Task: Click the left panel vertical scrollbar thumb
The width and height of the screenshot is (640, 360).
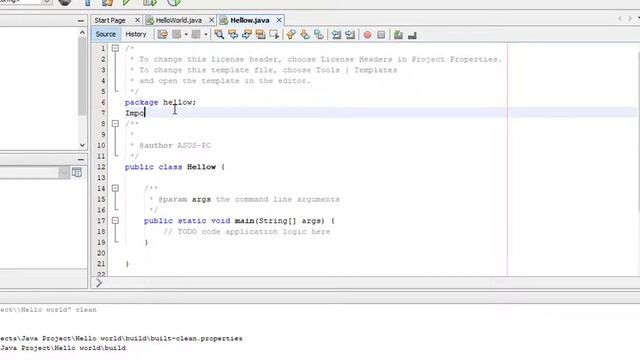Action: (82, 76)
